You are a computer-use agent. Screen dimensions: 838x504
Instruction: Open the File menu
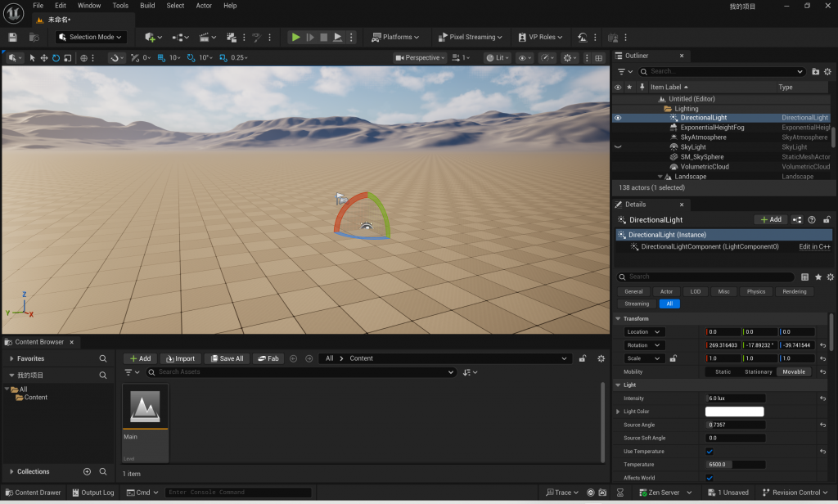click(38, 6)
